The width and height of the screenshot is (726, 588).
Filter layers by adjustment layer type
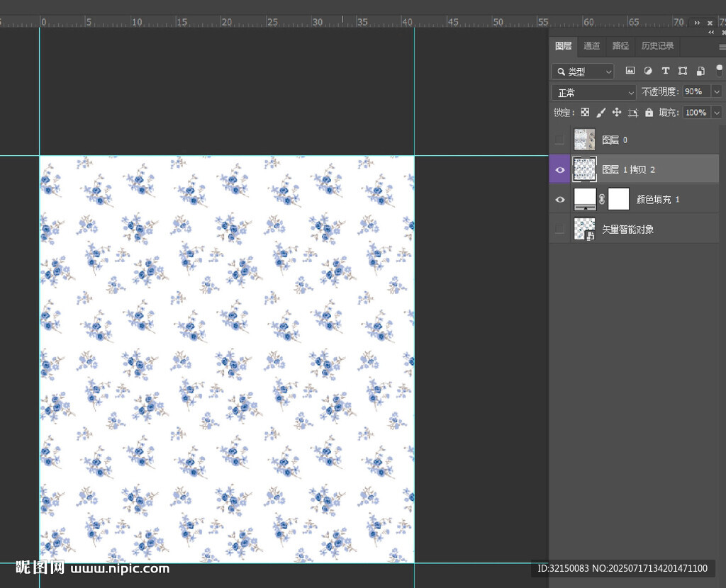coord(647,71)
